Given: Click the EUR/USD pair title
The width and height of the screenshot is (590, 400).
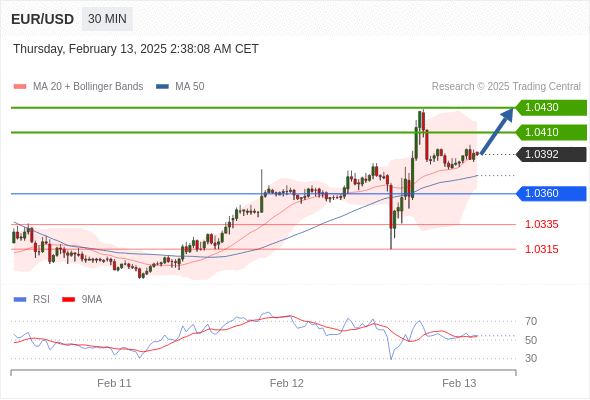Looking at the screenshot, I should pos(43,19).
